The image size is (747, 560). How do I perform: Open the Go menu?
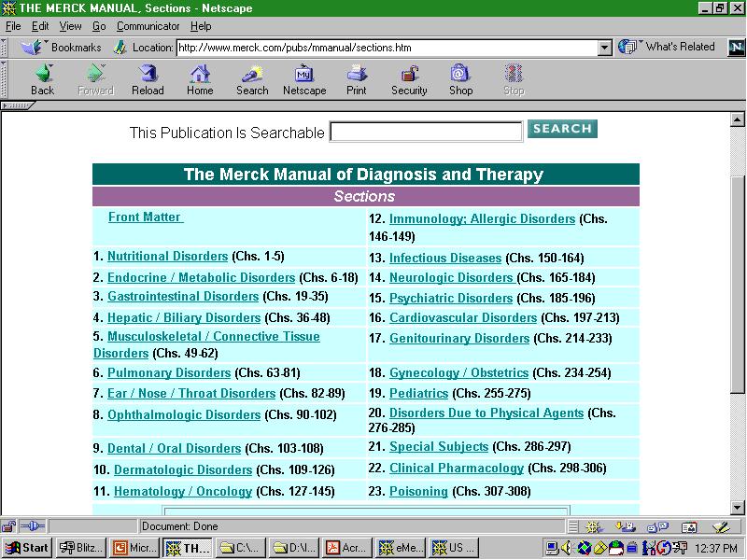(99, 26)
